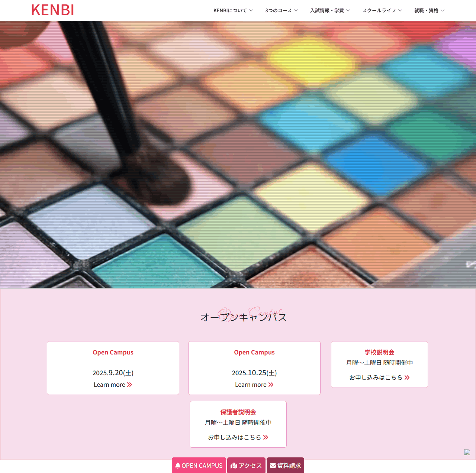Open the 就職・資格 menu
476x473 pixels.
point(430,10)
